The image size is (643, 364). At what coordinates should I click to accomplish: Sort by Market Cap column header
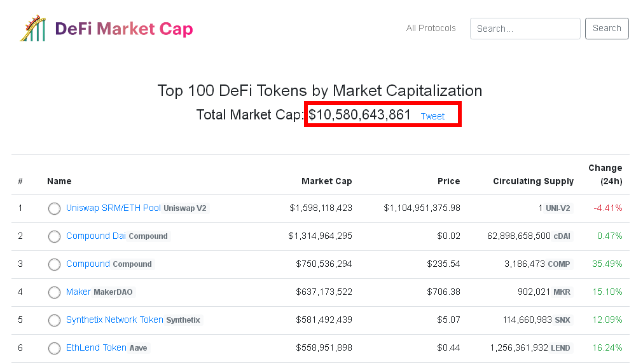(326, 181)
